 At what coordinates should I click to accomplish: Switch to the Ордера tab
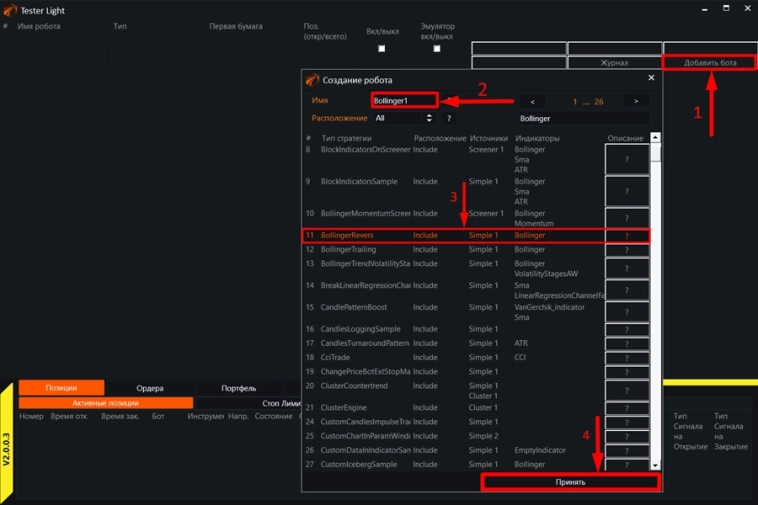pyautogui.click(x=150, y=388)
